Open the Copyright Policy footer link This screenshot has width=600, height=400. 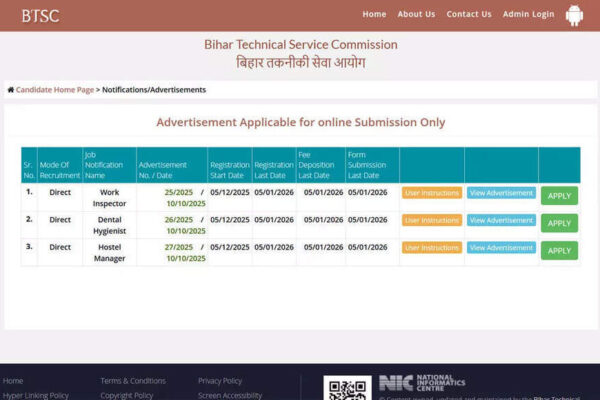[x=127, y=395]
